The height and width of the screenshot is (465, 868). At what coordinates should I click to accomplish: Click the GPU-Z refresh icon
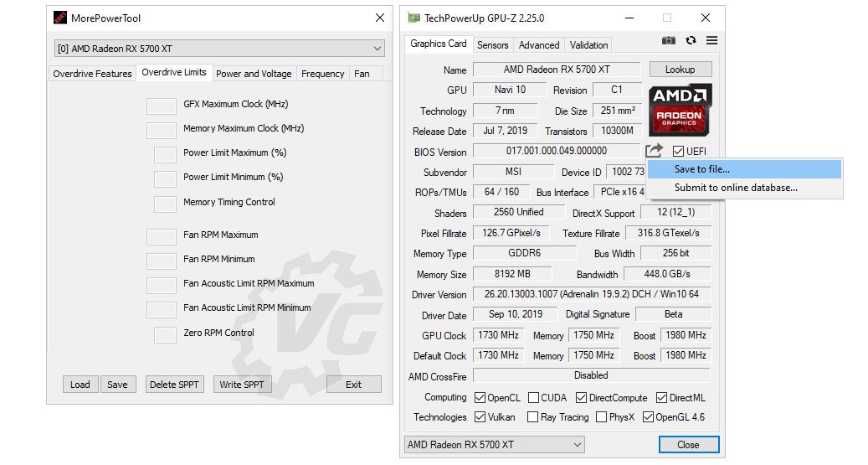pyautogui.click(x=691, y=40)
